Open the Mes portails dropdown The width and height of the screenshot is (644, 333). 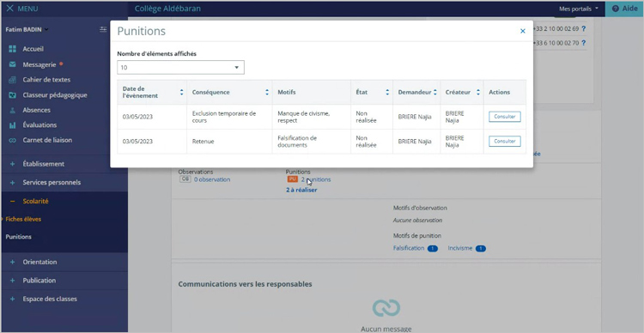(x=578, y=9)
